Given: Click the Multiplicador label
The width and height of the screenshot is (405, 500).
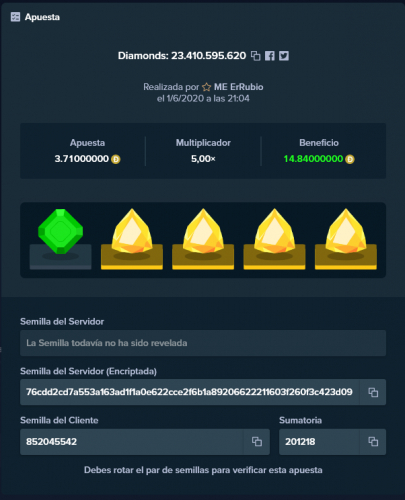Looking at the screenshot, I should tap(203, 143).
